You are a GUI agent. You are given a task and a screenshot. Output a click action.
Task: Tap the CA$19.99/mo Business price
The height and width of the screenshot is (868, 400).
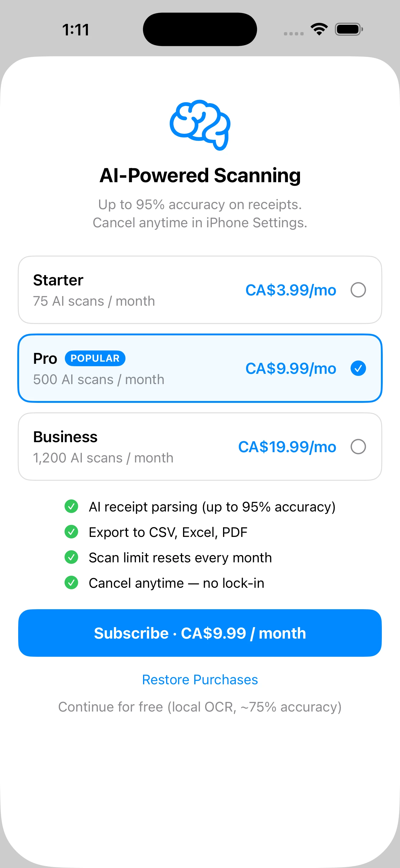[x=287, y=447]
